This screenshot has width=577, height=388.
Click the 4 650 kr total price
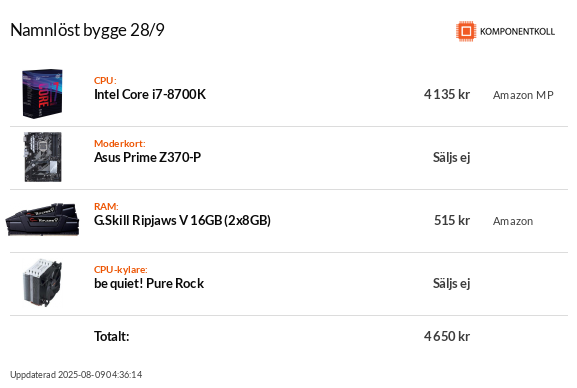click(447, 336)
